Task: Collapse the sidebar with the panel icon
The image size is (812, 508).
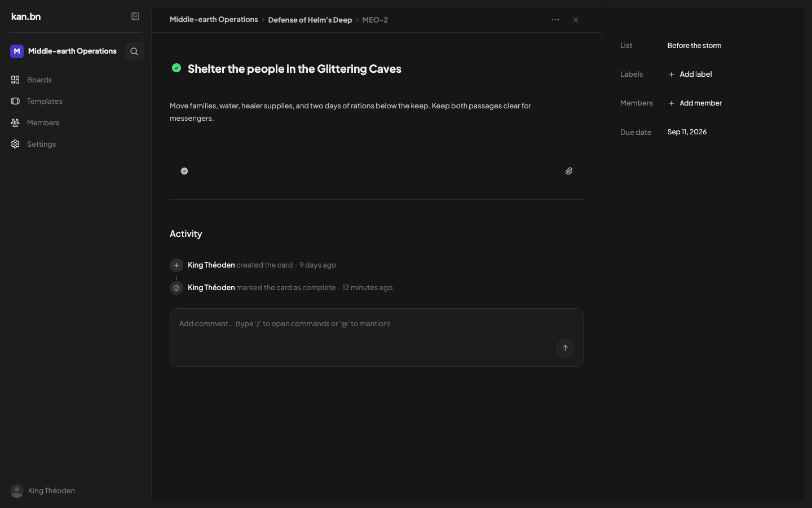Action: click(135, 16)
